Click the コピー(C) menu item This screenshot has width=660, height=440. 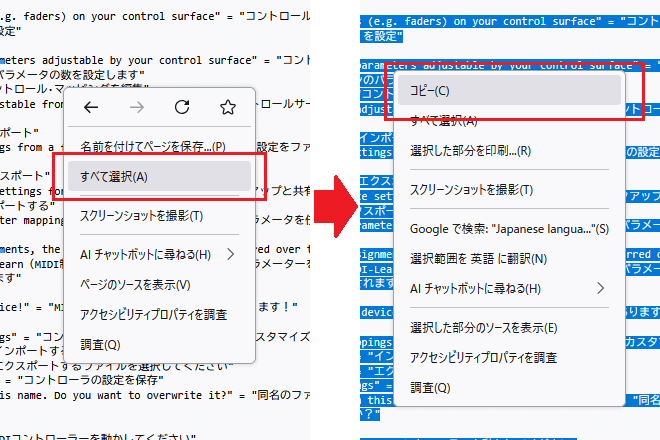pos(430,90)
